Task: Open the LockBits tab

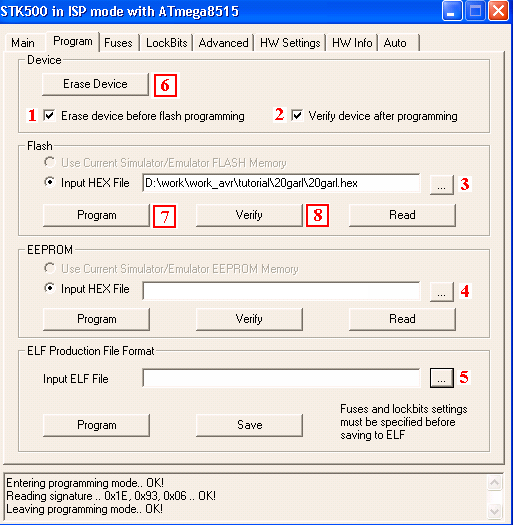Action: (x=166, y=43)
